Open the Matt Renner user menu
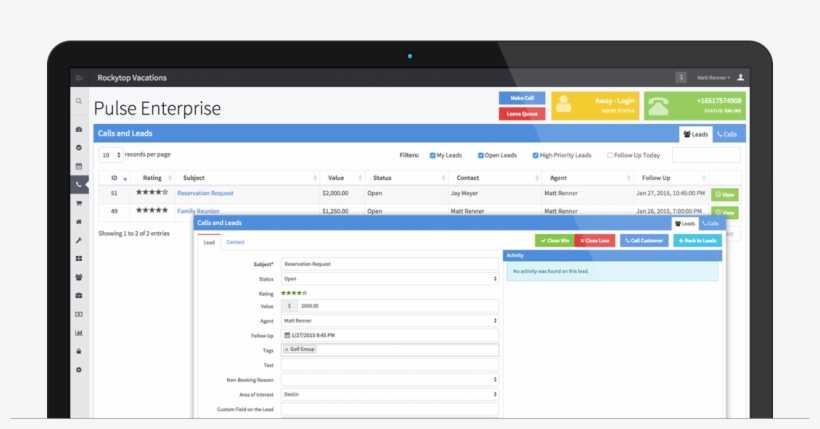 (713, 77)
